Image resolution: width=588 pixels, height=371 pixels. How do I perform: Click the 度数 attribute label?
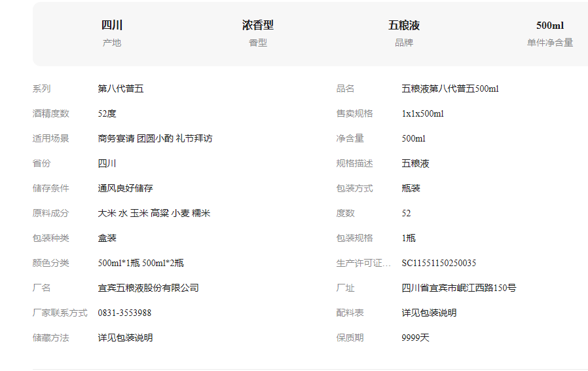(x=345, y=213)
